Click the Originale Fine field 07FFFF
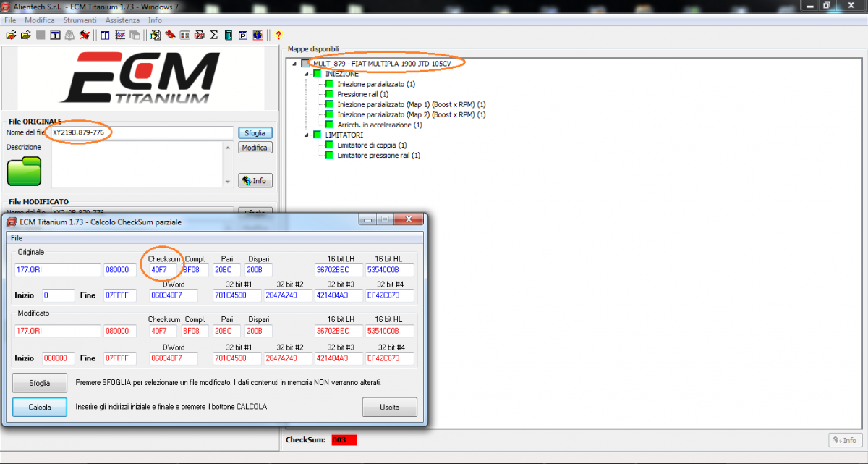868x464 pixels. click(x=120, y=295)
